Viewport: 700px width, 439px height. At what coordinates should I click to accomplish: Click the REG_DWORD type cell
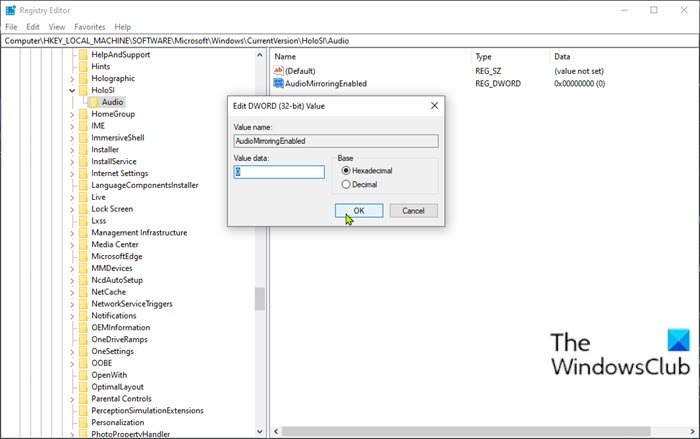point(498,84)
